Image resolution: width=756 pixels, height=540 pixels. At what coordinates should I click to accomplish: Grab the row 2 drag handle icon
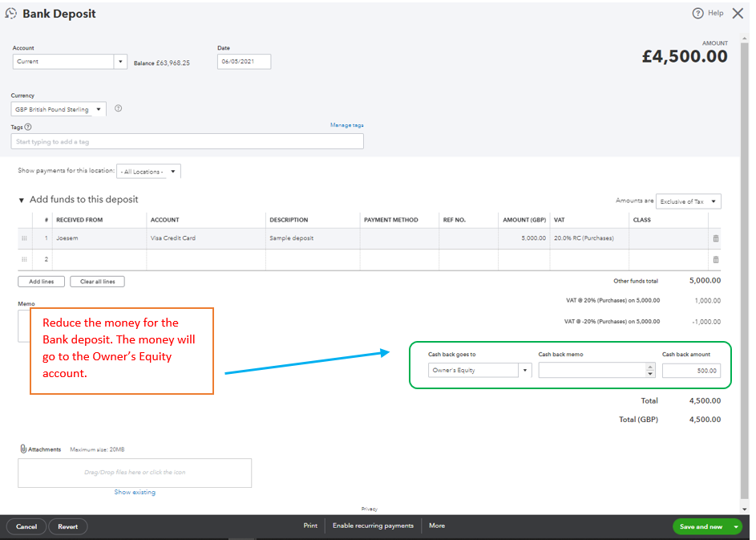pos(24,260)
